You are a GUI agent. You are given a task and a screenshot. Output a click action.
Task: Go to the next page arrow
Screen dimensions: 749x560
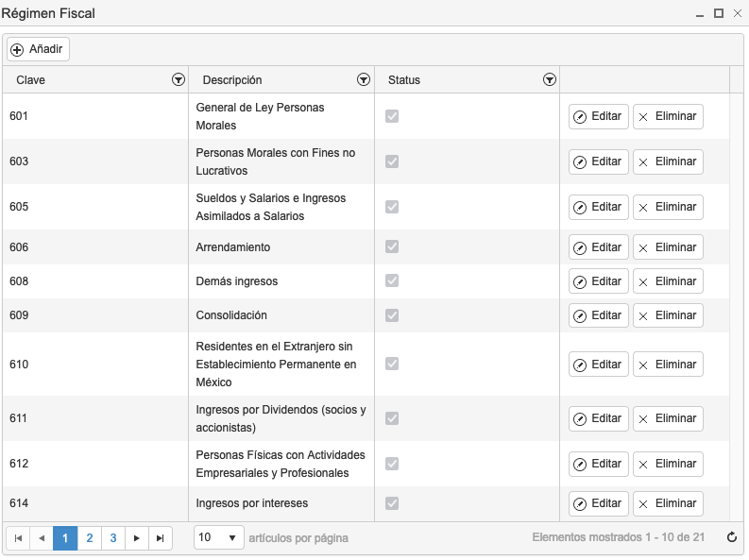(x=137, y=538)
